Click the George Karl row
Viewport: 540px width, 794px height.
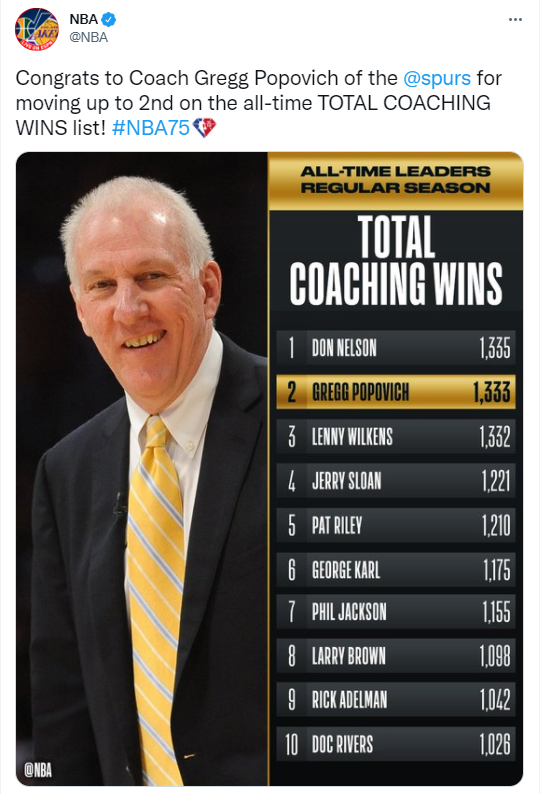click(396, 570)
